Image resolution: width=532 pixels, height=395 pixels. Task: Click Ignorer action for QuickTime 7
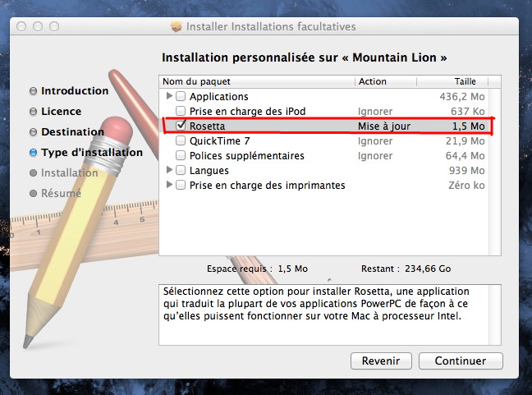coord(375,140)
